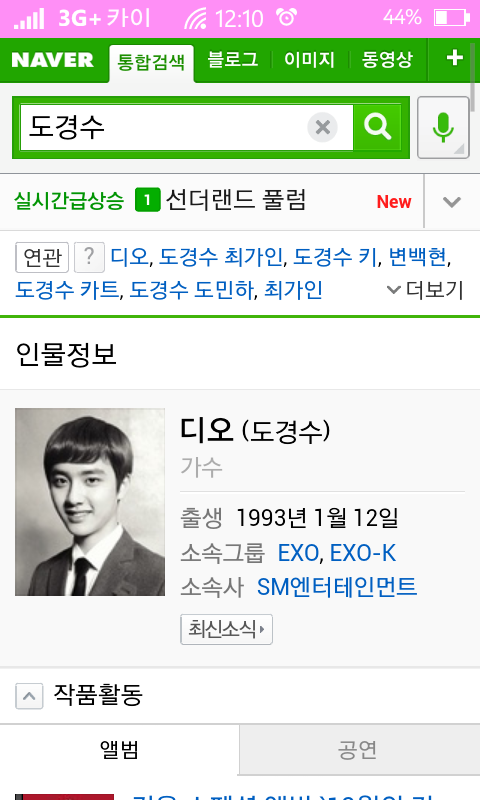Image resolution: width=480 pixels, height=800 pixels.
Task: Tap the battery icon in status bar
Action: pos(451,18)
